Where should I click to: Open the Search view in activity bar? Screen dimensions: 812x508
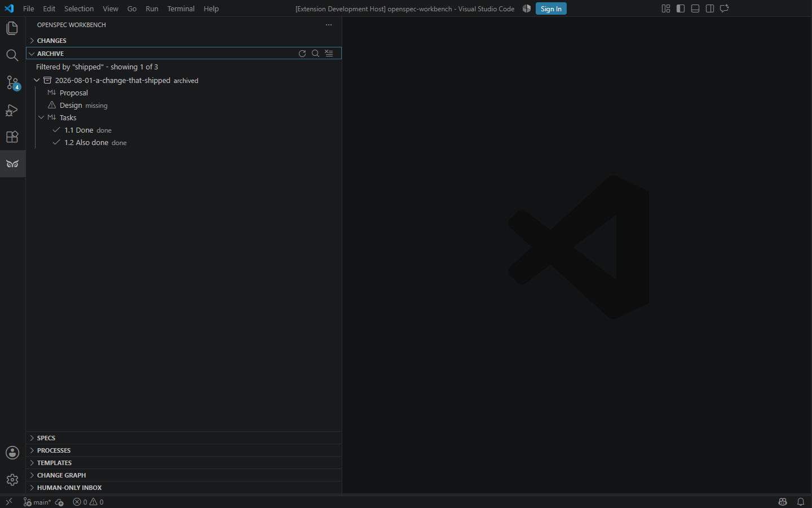point(12,55)
